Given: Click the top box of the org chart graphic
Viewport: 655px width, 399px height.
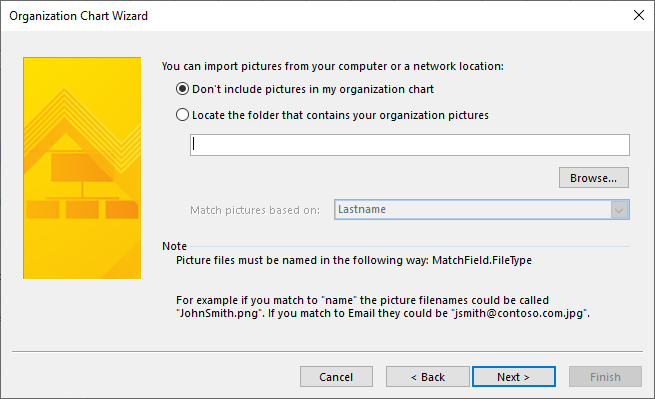Looking at the screenshot, I should tap(82, 168).
